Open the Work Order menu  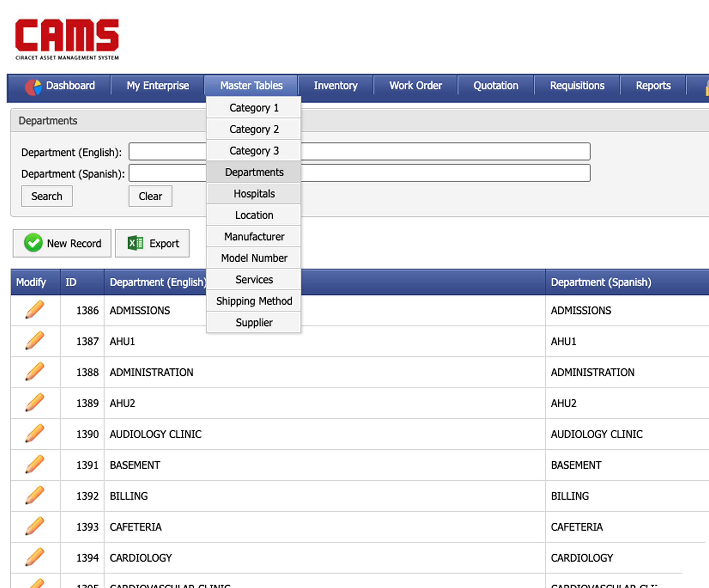(415, 86)
